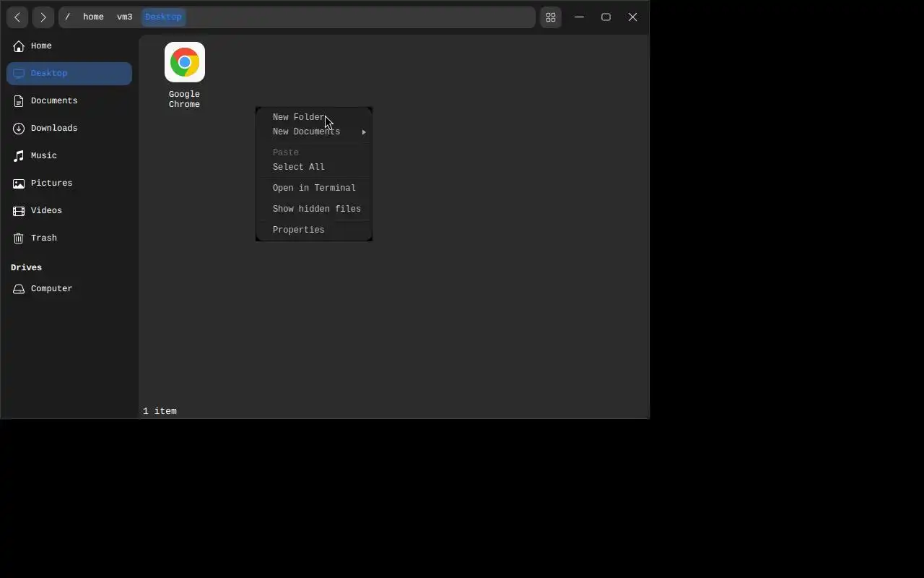Click the Google Chrome file name label
The width and height of the screenshot is (924, 578).
pos(185,100)
